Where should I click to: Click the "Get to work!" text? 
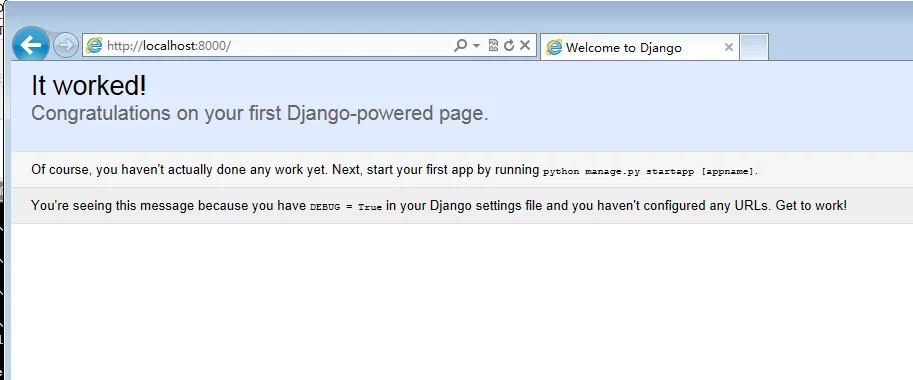tap(811, 205)
